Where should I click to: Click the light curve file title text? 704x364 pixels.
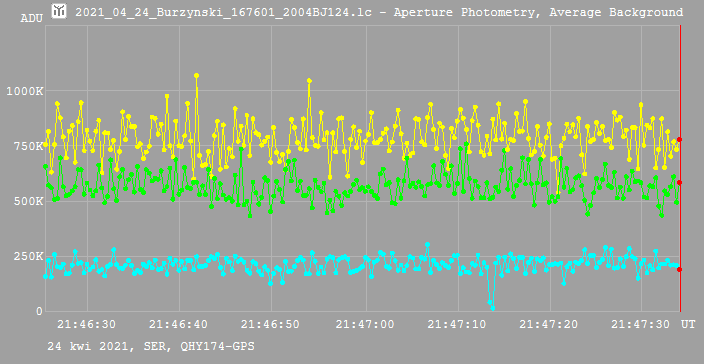point(379,12)
